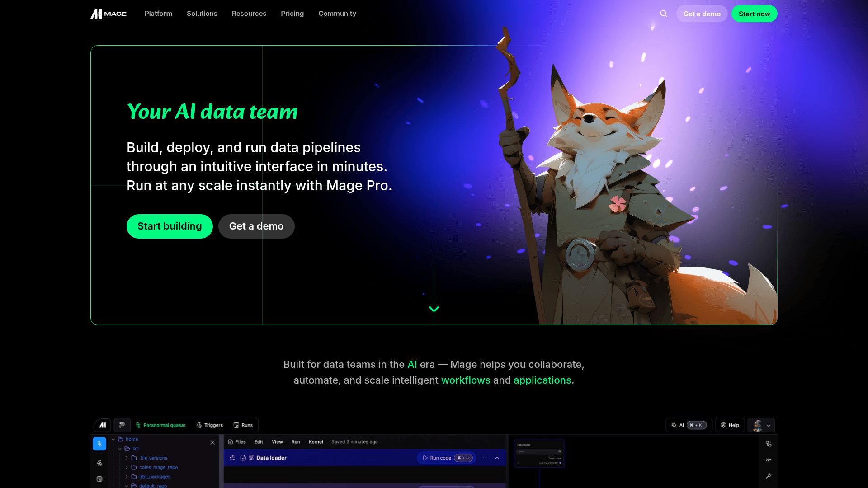The height and width of the screenshot is (488, 868).
Task: Open the Kernel menu in the editor
Action: coord(316,442)
